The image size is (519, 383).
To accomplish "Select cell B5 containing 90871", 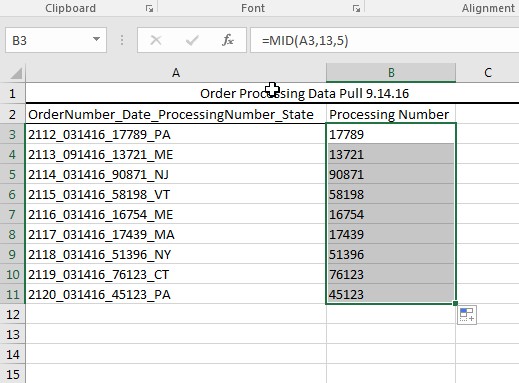I will (x=391, y=174).
